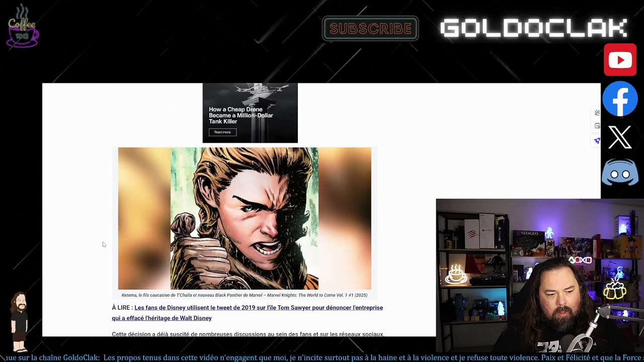Click the cartoon bearded avatar figure
Viewport: 644px width, 362px height.
click(20, 322)
